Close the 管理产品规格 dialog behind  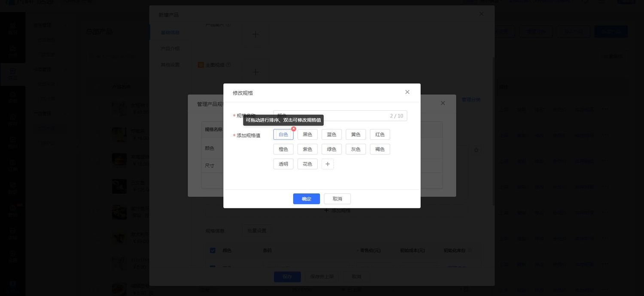pyautogui.click(x=443, y=103)
